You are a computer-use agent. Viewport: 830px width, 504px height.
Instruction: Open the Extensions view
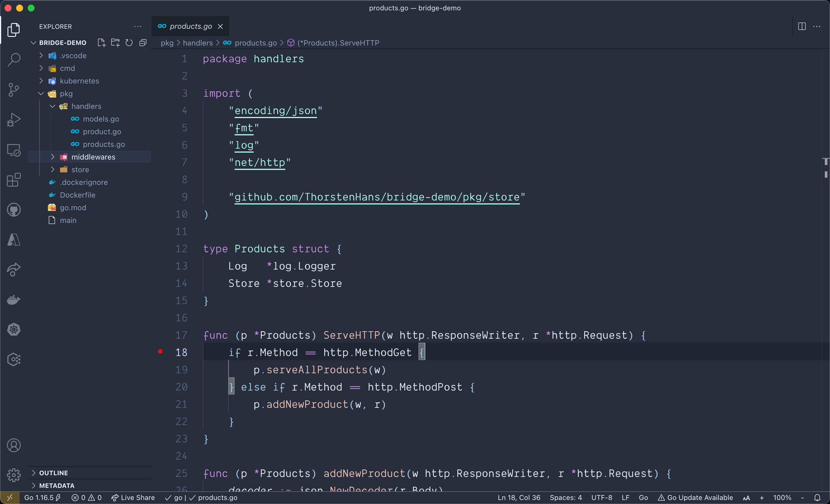[14, 180]
